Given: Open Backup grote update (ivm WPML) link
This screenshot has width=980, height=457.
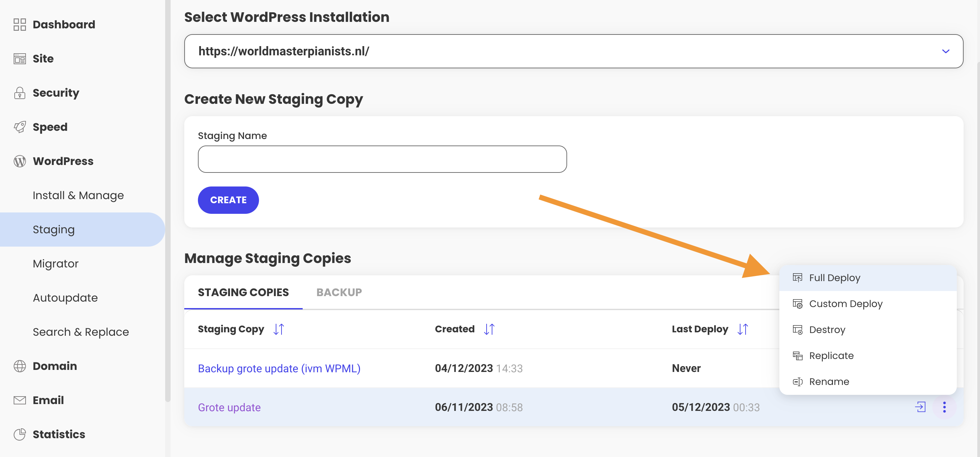Looking at the screenshot, I should point(279,368).
